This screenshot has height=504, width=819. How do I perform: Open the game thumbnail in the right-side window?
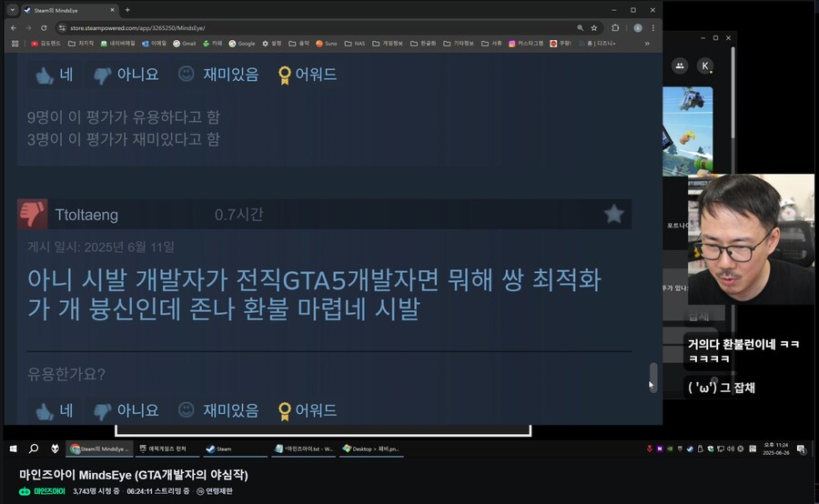[x=687, y=132]
